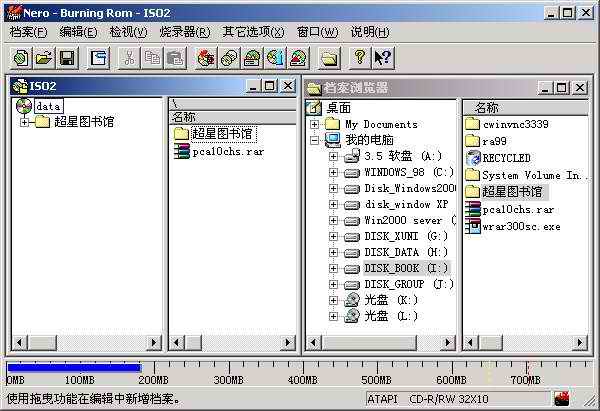Click the RECYCLED recycle bin icon
This screenshot has width=600, height=411.
[473, 158]
